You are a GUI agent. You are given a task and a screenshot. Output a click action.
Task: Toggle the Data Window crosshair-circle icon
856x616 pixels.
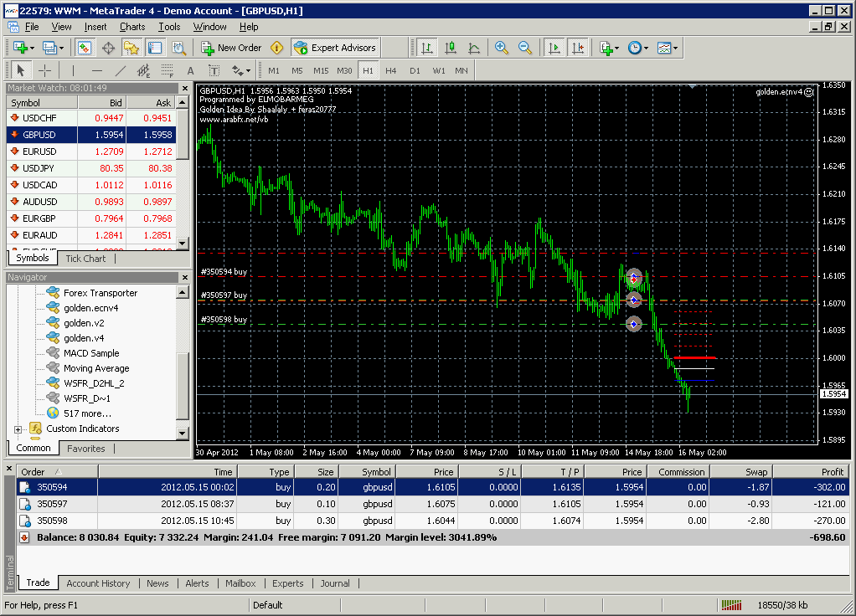[x=108, y=48]
